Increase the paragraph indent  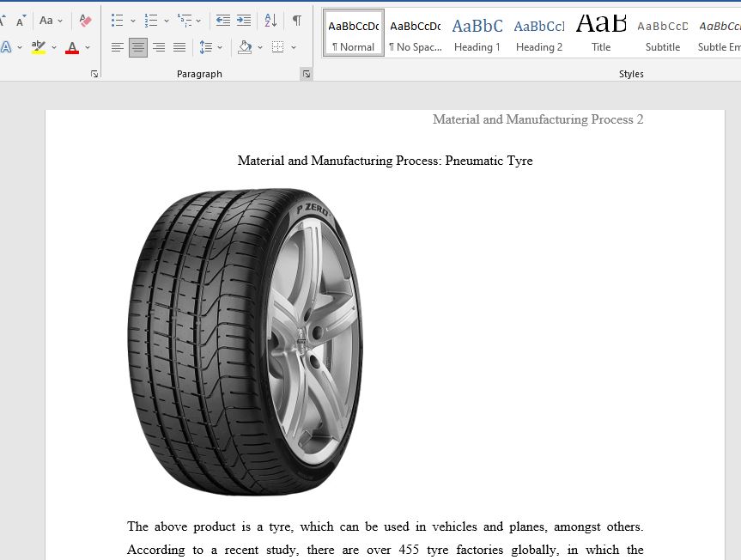(x=244, y=21)
